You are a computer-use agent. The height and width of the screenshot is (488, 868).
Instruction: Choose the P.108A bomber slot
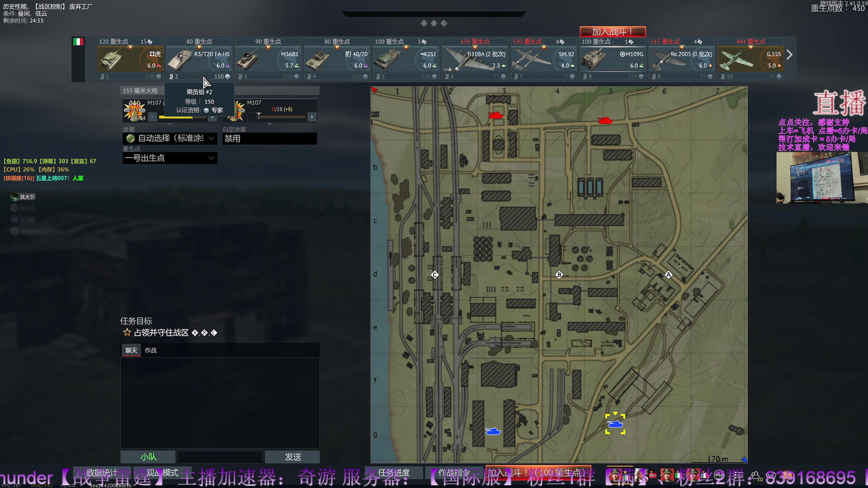[x=475, y=59]
